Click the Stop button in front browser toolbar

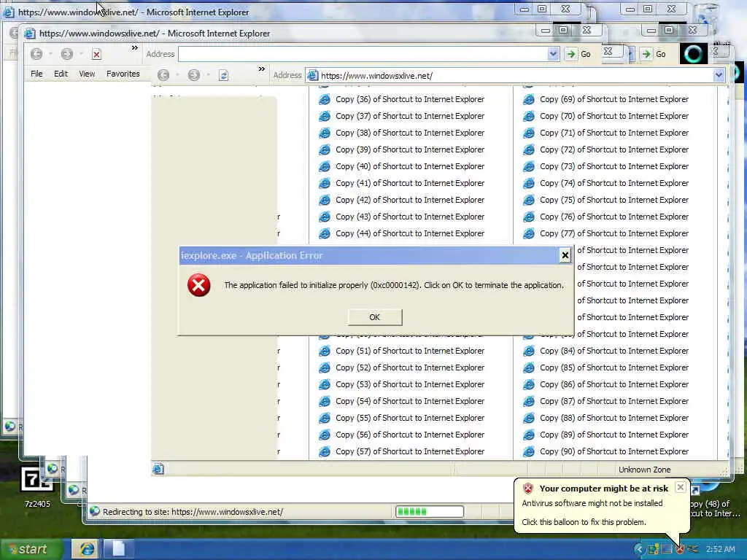96,54
